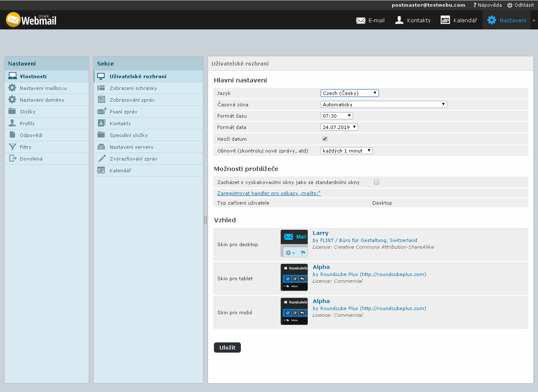This screenshot has width=538, height=392.
Task: Select the Nastavení serveru icon
Action: tap(101, 147)
